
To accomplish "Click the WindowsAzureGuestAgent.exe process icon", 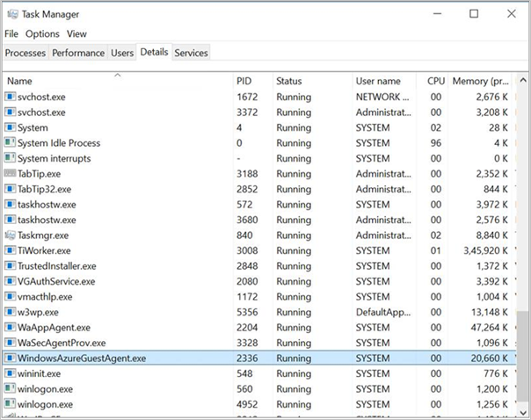I will pyautogui.click(x=11, y=358).
